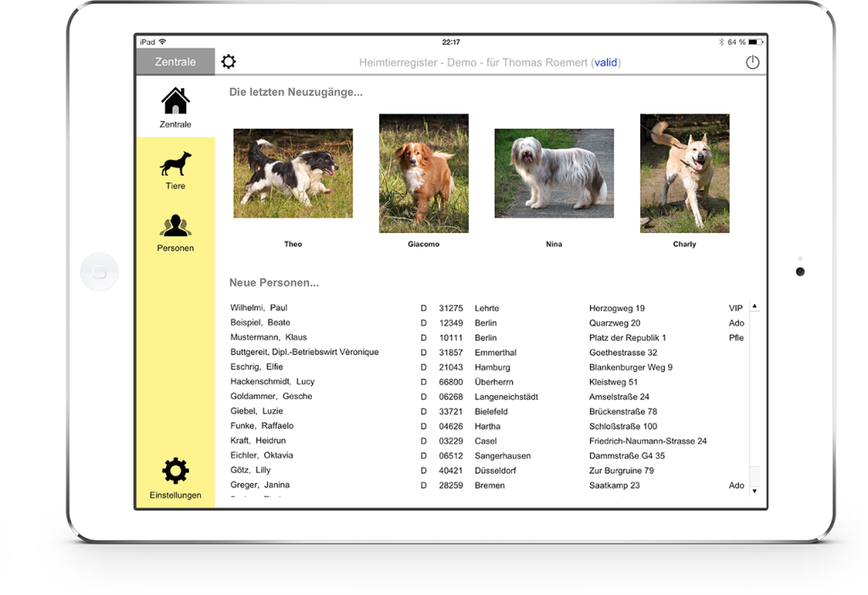Click address Goethestrasse 32
Screen dimensions: 868x595
[623, 353]
